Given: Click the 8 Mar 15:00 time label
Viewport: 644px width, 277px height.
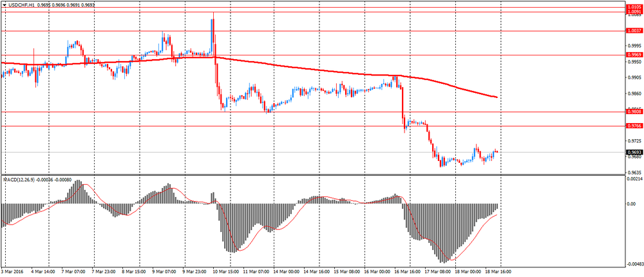Looking at the screenshot, I should click(135, 272).
